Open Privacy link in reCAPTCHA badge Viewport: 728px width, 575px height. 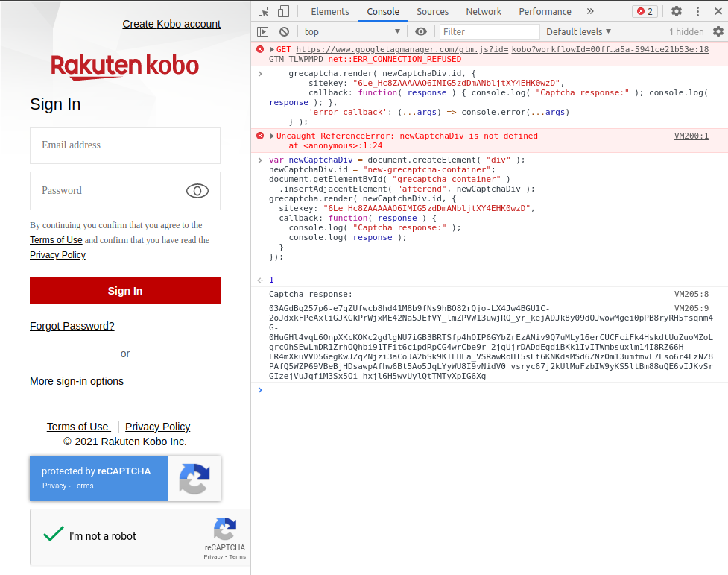click(x=54, y=486)
